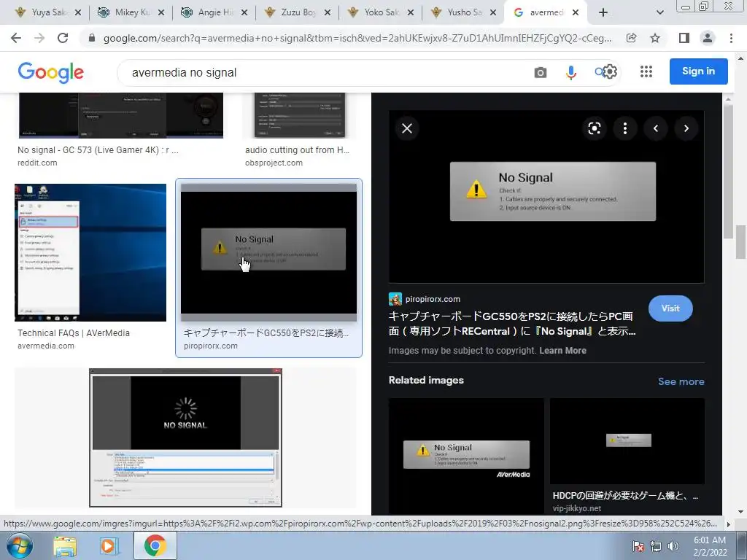This screenshot has height=560, width=747.
Task: Click the taskbar clock showing 6:01 AM
Action: coord(709,546)
